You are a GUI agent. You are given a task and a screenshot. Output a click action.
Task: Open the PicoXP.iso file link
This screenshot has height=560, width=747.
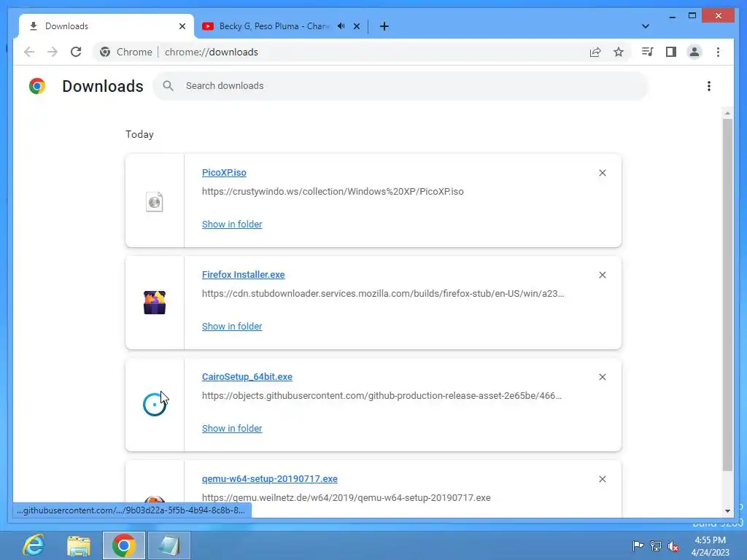click(x=224, y=172)
